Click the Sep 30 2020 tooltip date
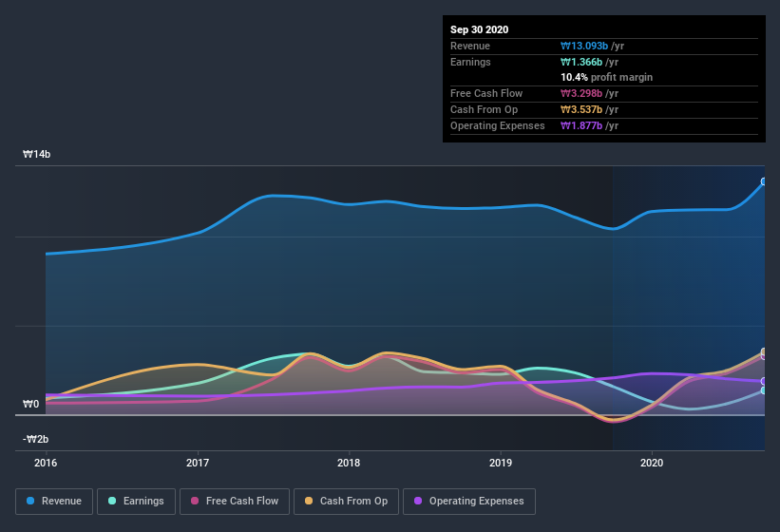This screenshot has height=532, width=780. [x=480, y=29]
